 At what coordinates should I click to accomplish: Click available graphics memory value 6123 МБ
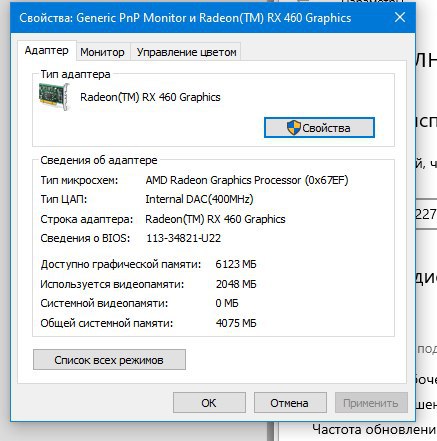click(x=236, y=264)
